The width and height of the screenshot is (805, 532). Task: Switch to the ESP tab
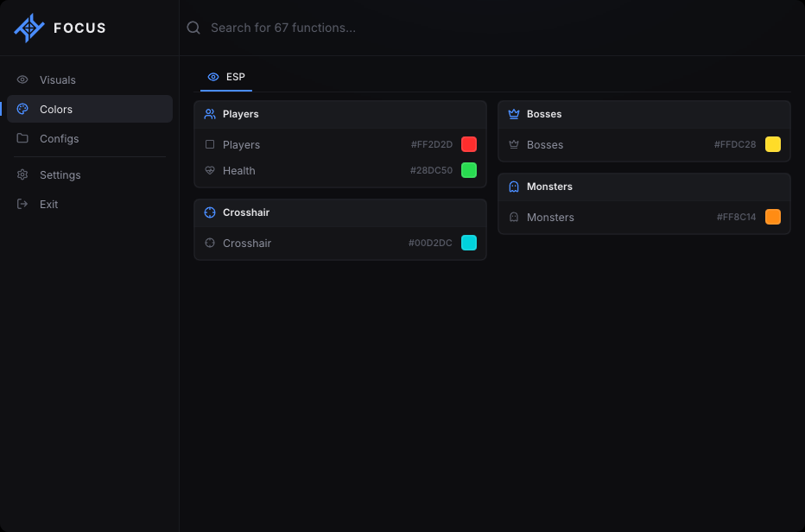pyautogui.click(x=226, y=77)
